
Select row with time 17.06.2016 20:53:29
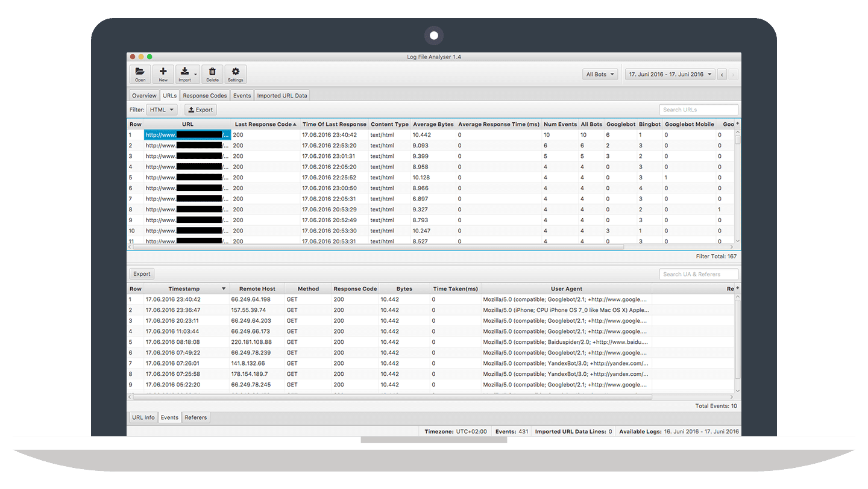coord(430,210)
